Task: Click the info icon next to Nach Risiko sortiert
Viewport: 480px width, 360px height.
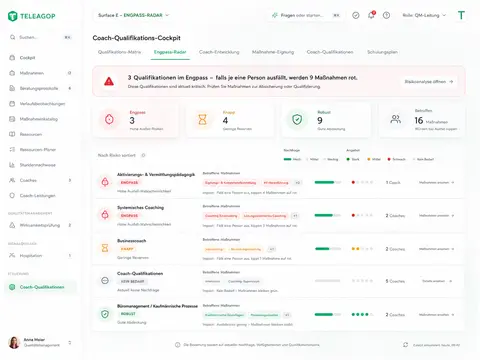Action: pos(143,155)
